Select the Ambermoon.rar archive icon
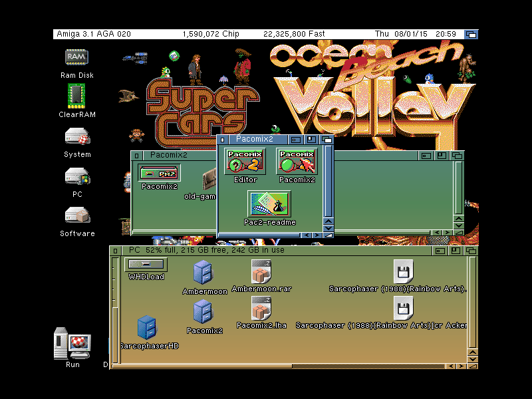This screenshot has height=399, width=532. [x=261, y=272]
